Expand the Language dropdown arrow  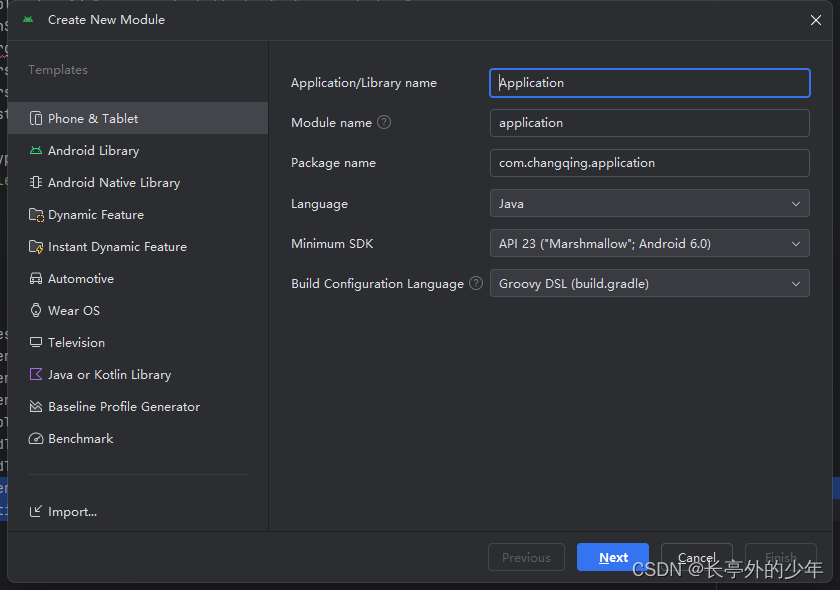tap(796, 204)
